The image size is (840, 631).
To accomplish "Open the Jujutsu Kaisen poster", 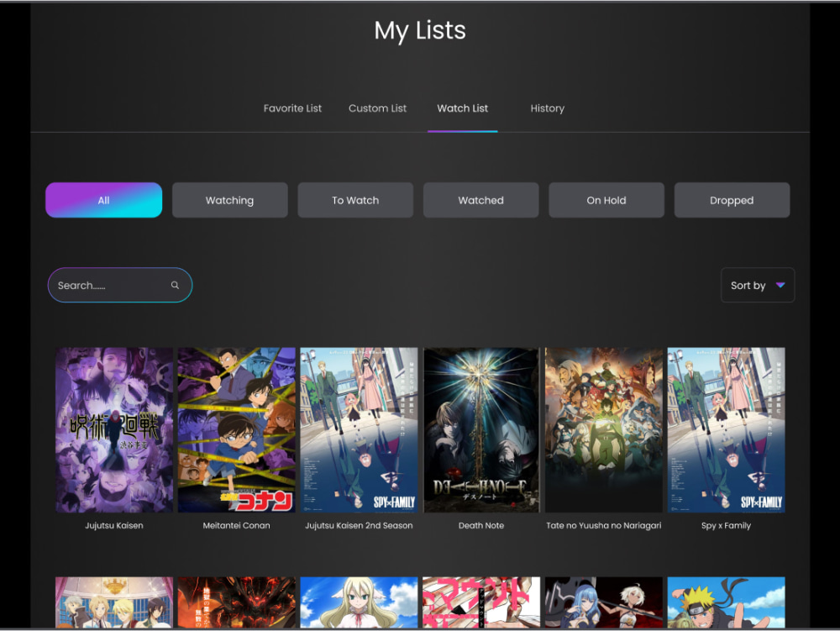I will pos(113,429).
